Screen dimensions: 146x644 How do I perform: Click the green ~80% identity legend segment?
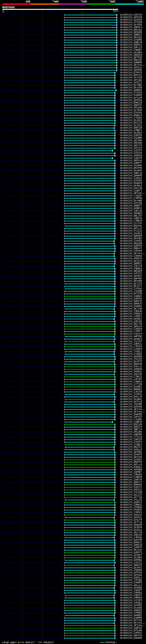pos(101,4)
